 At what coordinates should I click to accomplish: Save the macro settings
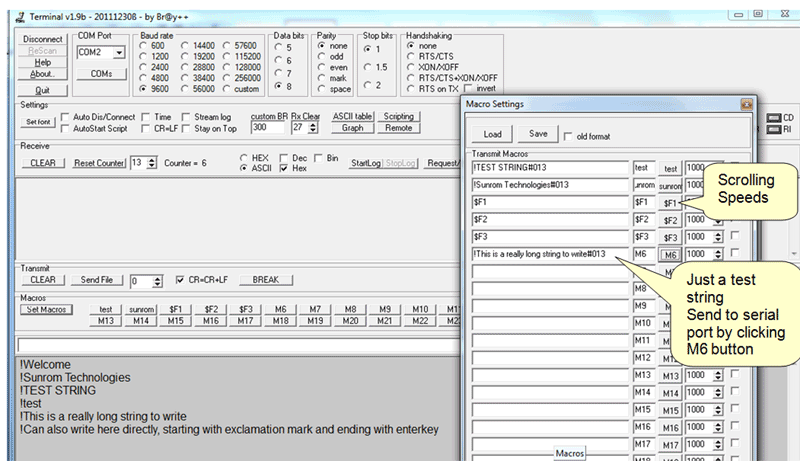point(537,134)
